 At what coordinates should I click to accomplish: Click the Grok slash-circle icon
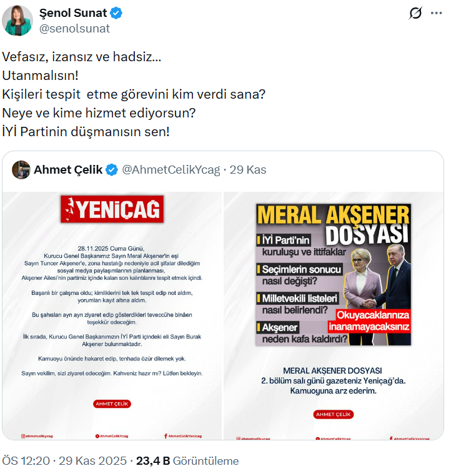(x=415, y=13)
